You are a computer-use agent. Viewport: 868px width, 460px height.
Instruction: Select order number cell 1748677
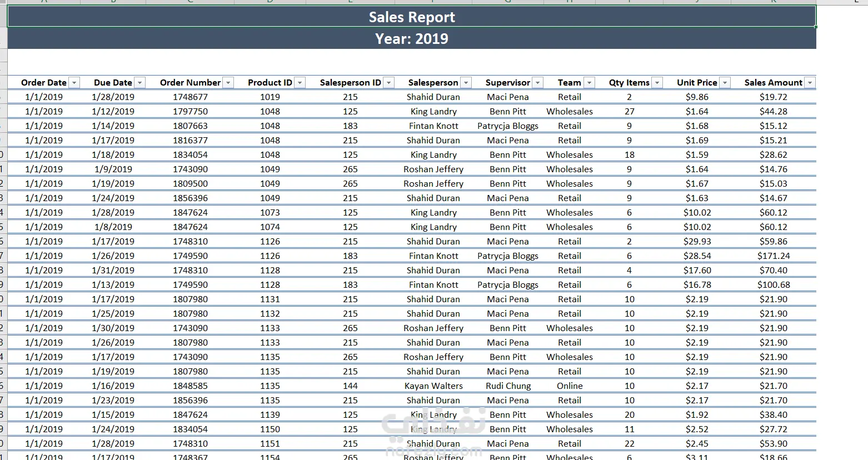click(x=190, y=97)
